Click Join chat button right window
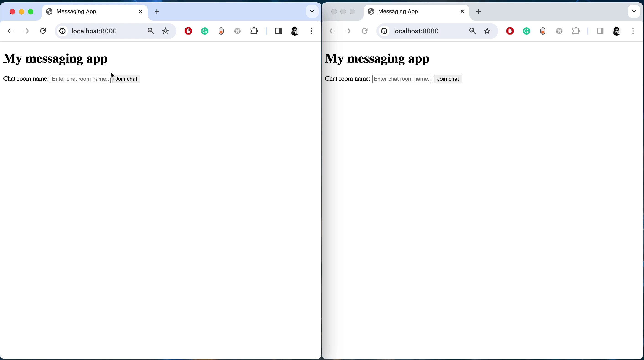 448,79
